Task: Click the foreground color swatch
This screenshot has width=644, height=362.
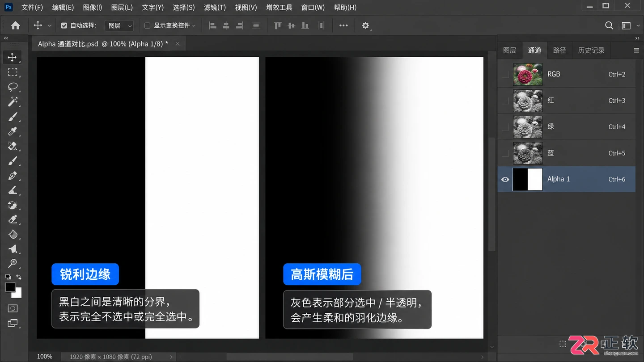Action: 10,287
